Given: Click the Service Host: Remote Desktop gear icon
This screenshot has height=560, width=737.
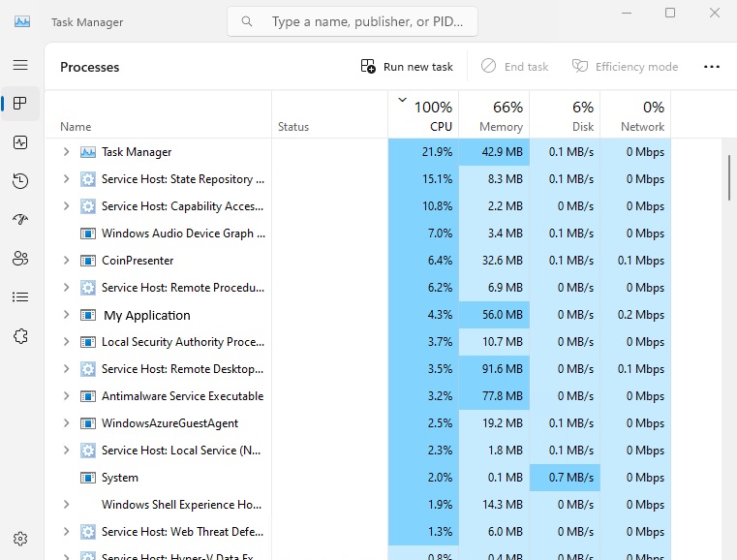Looking at the screenshot, I should click(88, 369).
